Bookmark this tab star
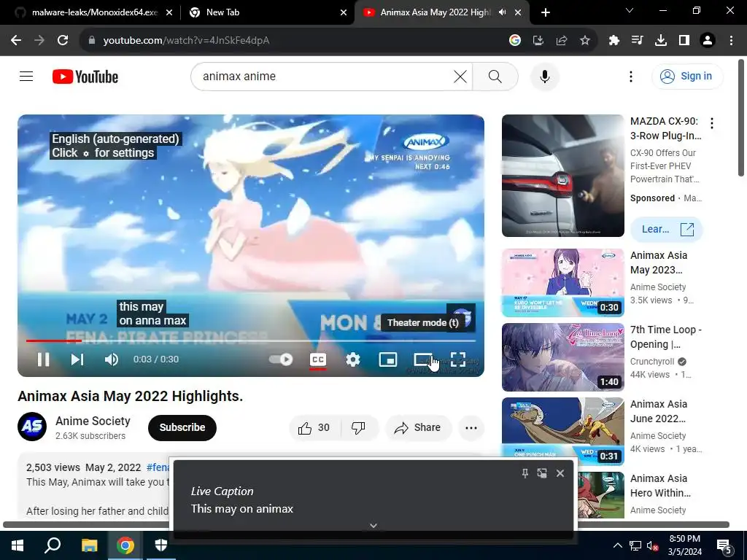The width and height of the screenshot is (747, 560). [585, 41]
